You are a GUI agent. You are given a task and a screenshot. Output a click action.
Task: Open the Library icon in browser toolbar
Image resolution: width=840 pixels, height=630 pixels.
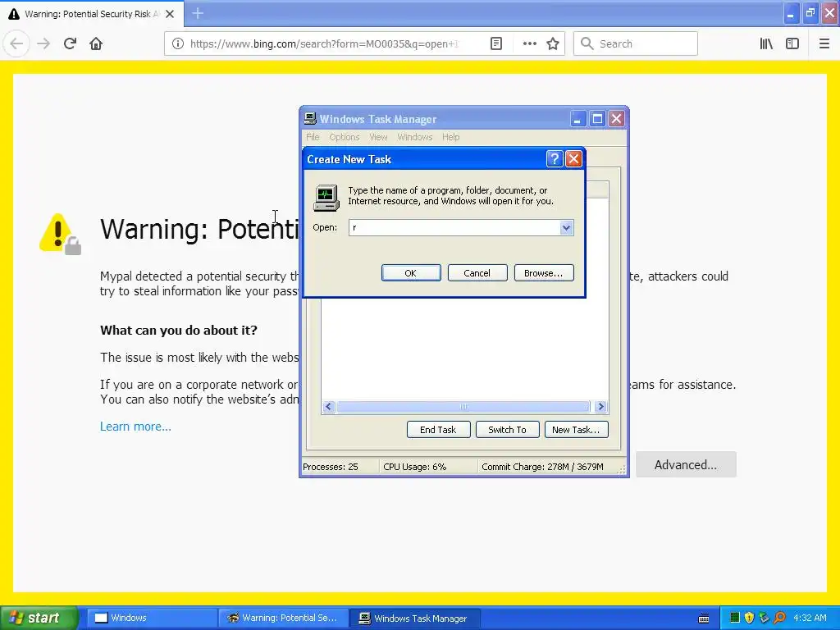pos(766,43)
